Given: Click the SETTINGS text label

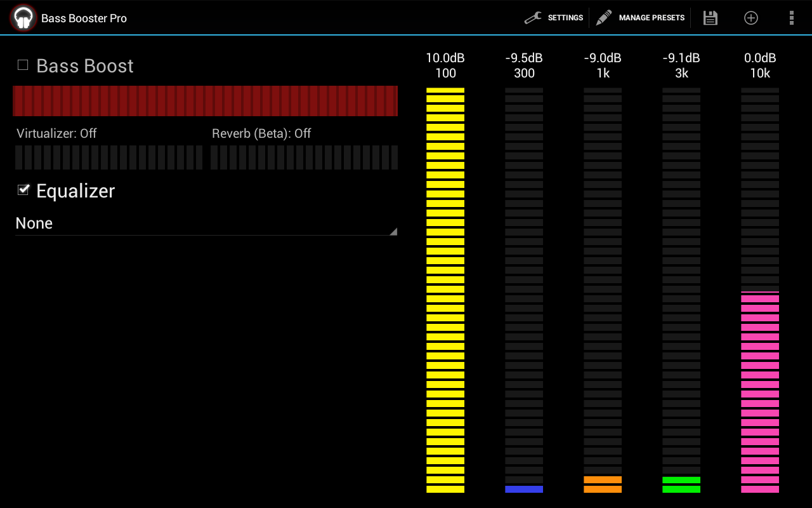Looking at the screenshot, I should pos(565,18).
